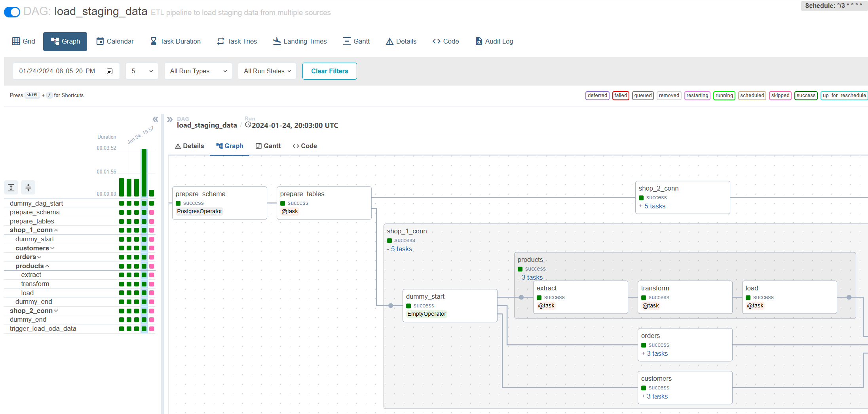Viewport: 868px width, 414px height.
Task: Switch to the Gantt tab in run details
Action: (268, 146)
